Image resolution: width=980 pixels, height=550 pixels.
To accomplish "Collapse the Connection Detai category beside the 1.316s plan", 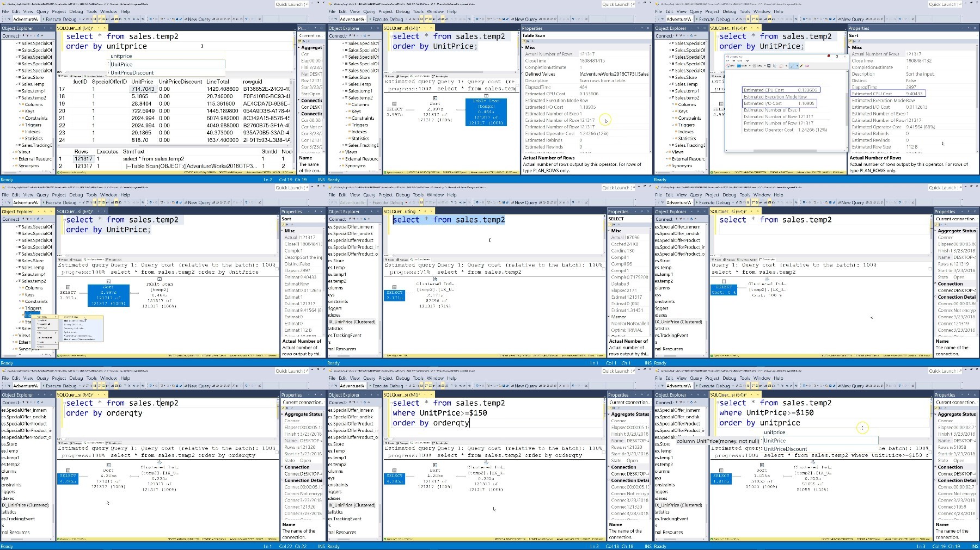I will click(934, 480).
